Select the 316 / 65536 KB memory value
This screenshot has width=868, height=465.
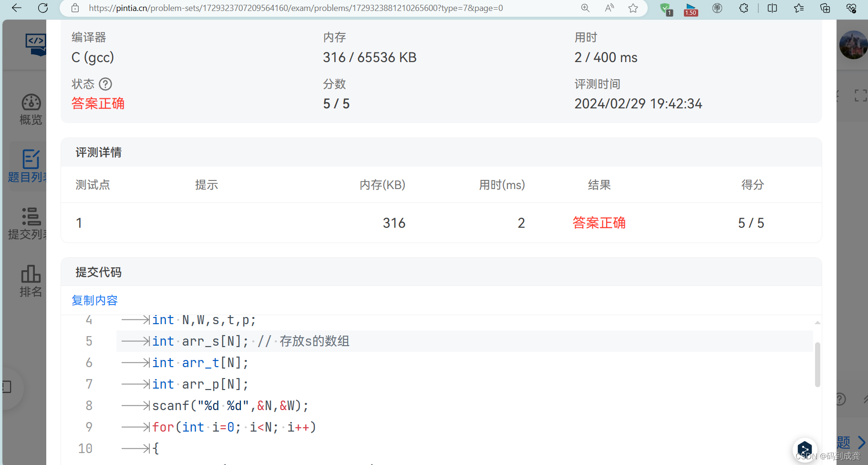(370, 57)
